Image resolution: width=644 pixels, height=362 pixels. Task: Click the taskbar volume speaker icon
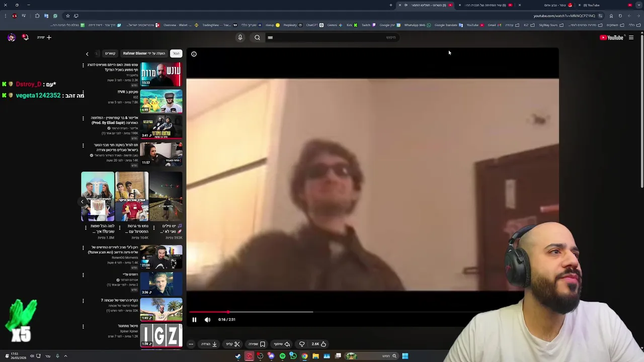pos(32,356)
